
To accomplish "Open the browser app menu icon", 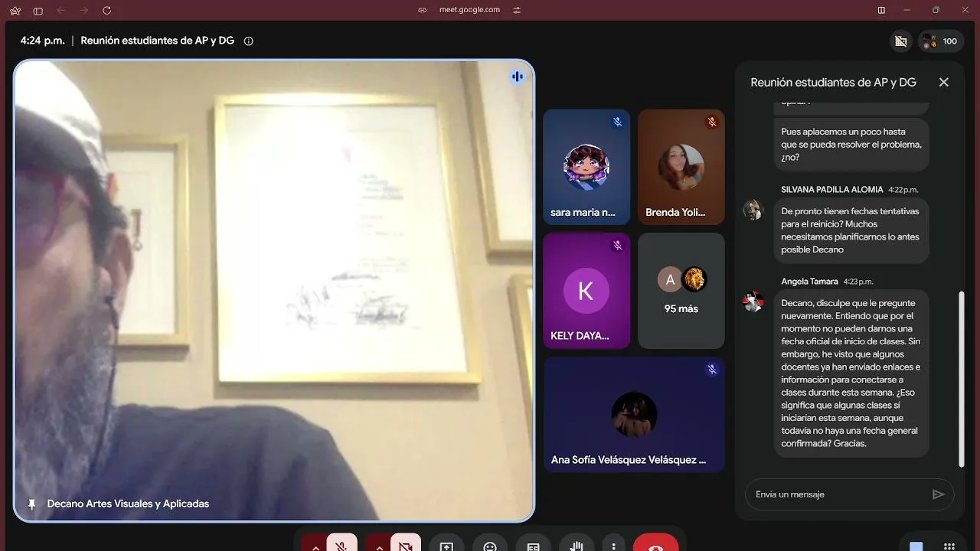I will pos(15,10).
